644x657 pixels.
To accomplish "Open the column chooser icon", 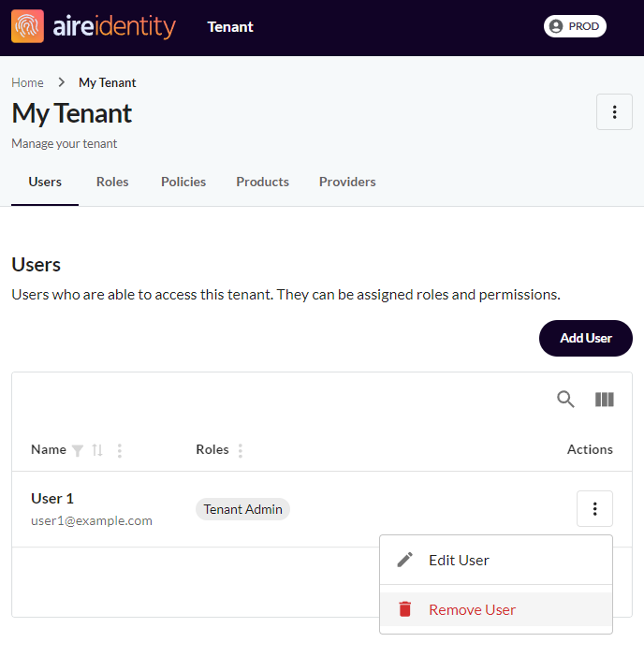I will click(x=604, y=399).
